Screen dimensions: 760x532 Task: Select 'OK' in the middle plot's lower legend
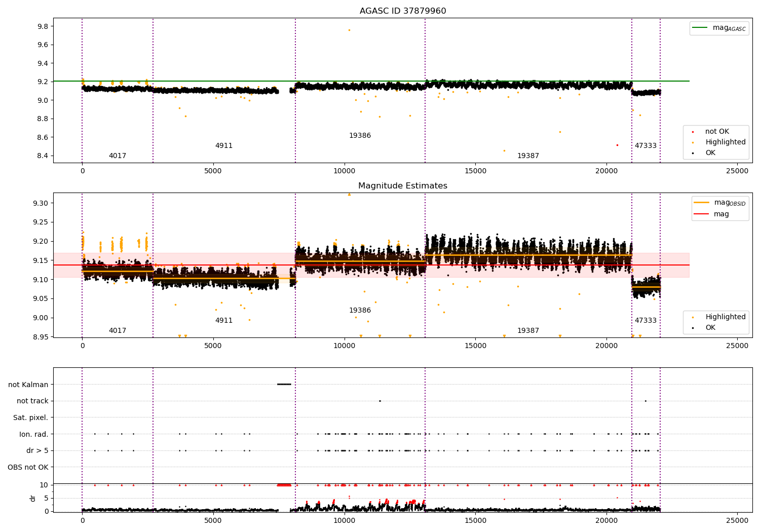[x=710, y=328]
